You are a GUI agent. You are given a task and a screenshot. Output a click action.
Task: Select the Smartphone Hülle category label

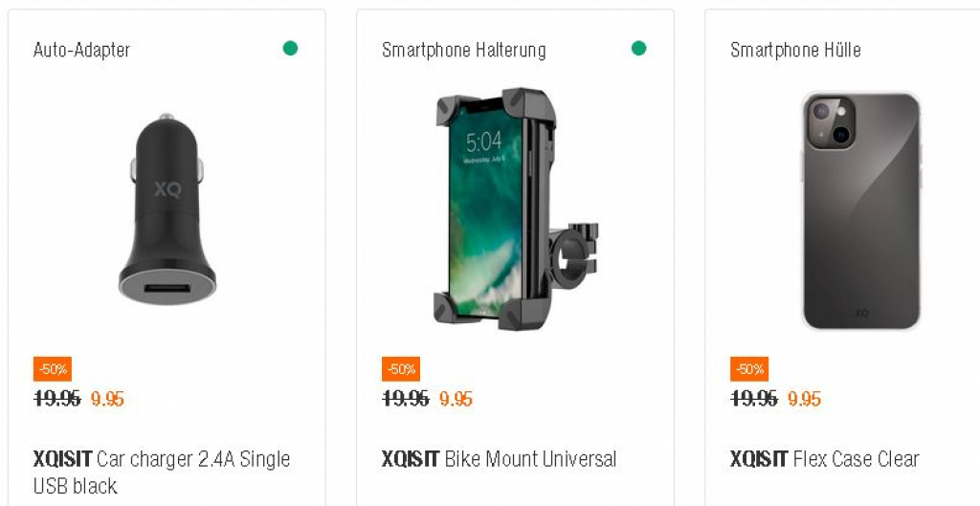click(x=795, y=50)
